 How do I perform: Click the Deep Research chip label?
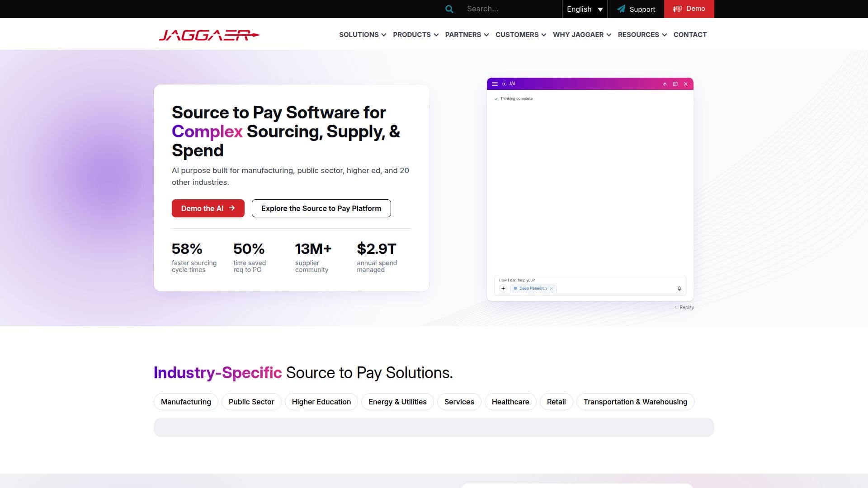point(533,289)
